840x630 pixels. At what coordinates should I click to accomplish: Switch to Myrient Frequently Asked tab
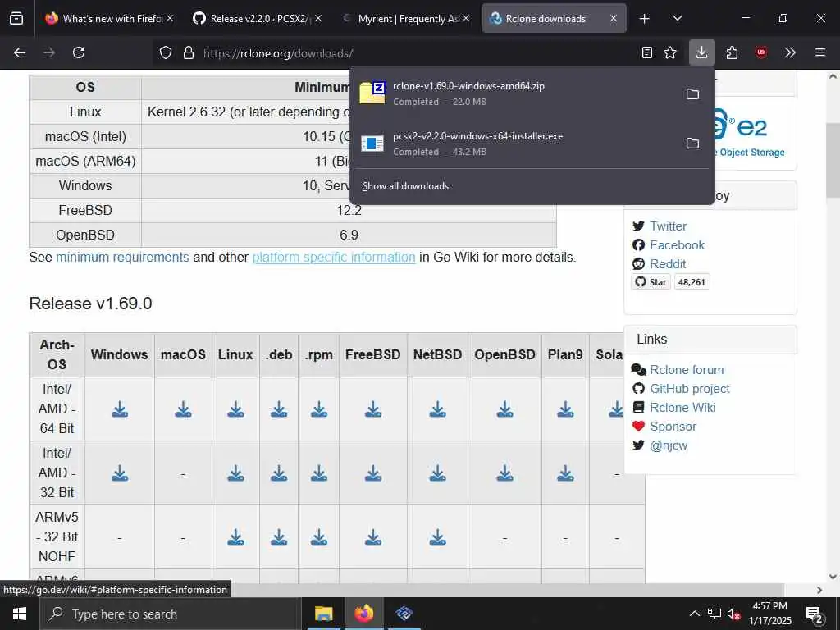tap(407, 18)
